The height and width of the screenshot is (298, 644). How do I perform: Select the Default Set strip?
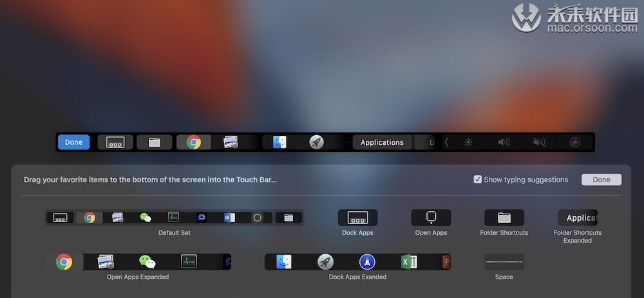tap(174, 218)
